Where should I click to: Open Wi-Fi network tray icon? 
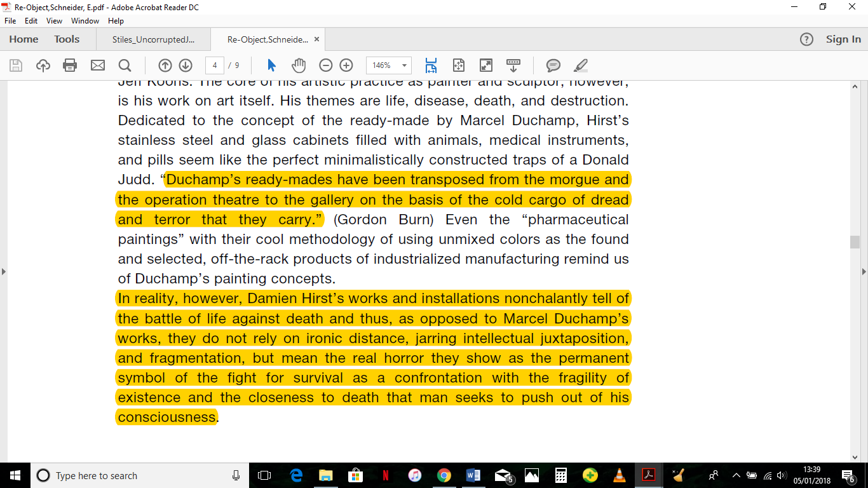tap(768, 475)
